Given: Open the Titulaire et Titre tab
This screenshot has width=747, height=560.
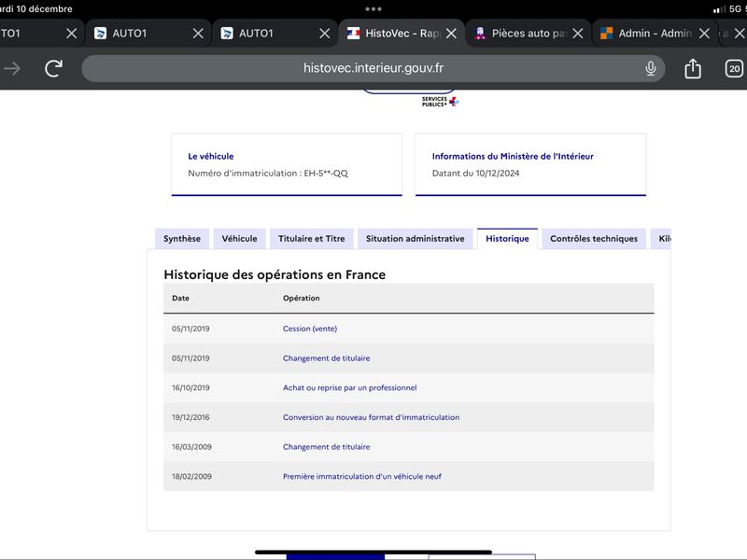Looking at the screenshot, I should [312, 239].
